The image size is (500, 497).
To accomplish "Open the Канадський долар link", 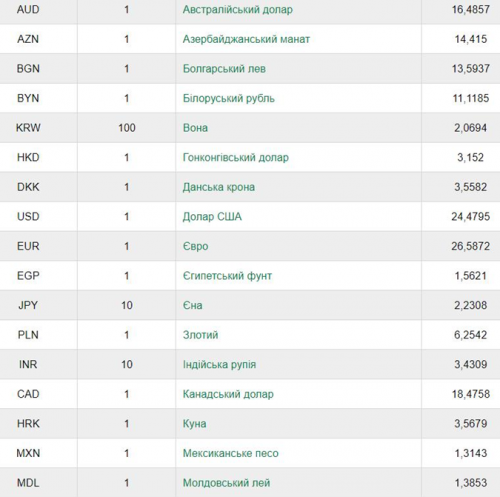I will (228, 394).
